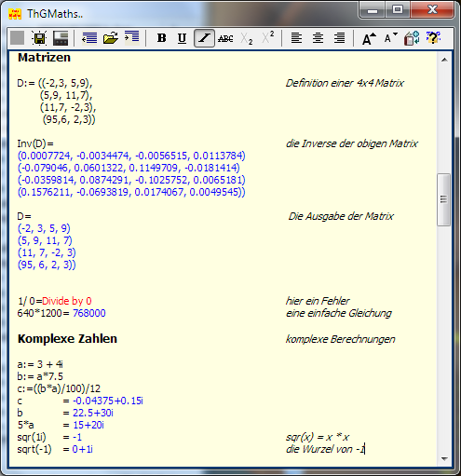Click the 'sqr(1i)' expression

click(x=32, y=437)
